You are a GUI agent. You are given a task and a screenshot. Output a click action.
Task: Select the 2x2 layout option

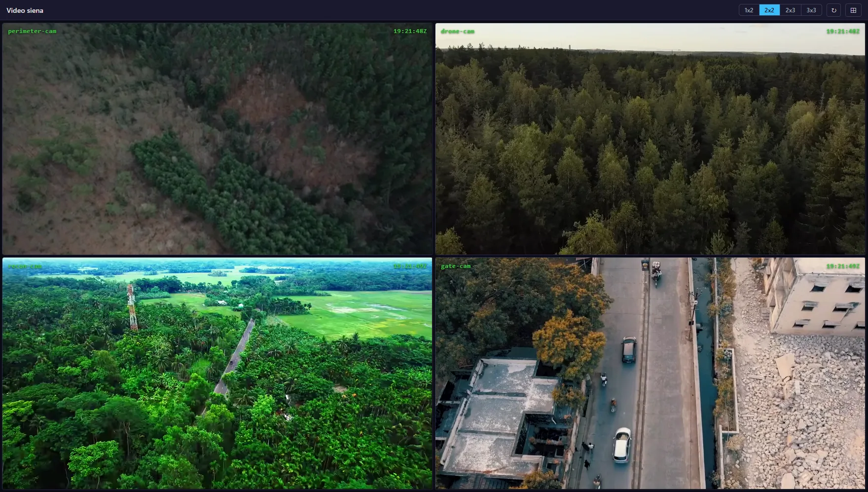point(769,10)
